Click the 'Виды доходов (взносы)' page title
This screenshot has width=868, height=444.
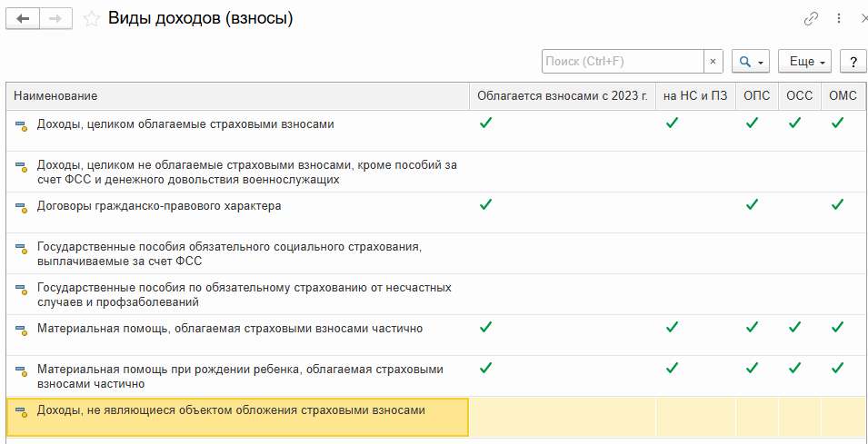tap(200, 19)
